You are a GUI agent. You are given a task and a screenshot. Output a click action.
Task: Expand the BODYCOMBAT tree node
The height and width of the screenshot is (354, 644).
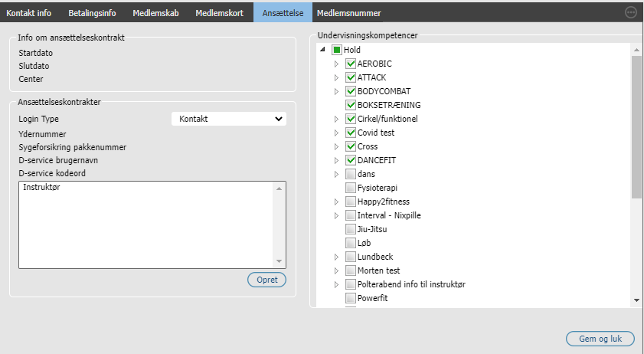336,91
